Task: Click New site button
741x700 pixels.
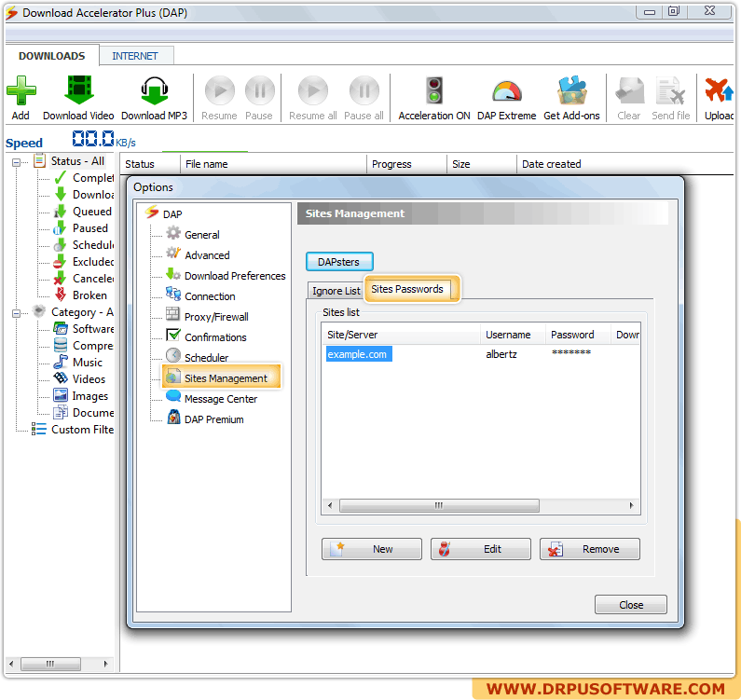Action: click(372, 549)
